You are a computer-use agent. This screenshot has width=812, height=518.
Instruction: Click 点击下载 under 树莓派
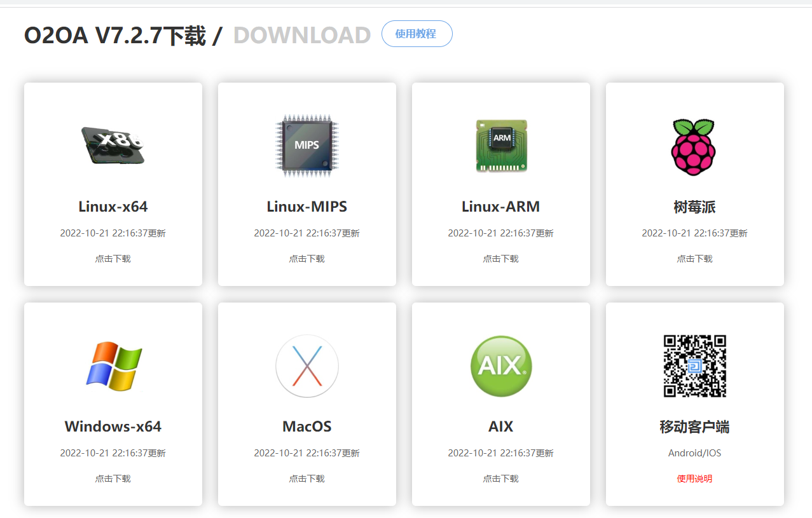[x=695, y=259]
